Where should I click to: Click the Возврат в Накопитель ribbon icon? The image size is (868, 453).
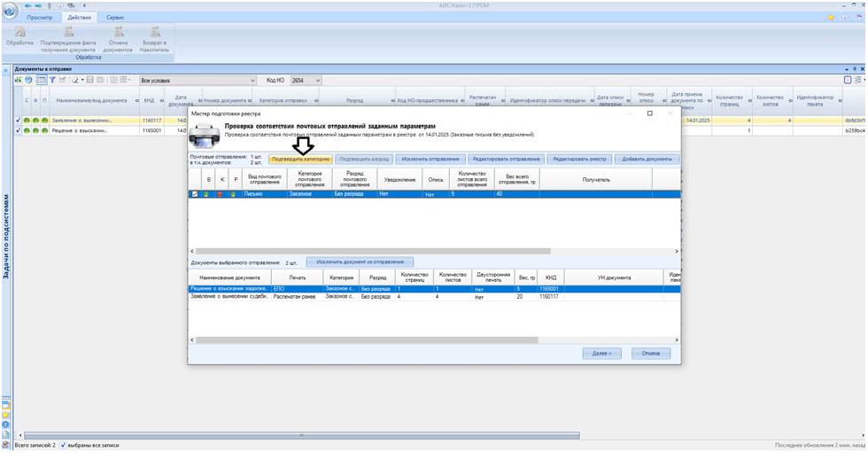[155, 33]
